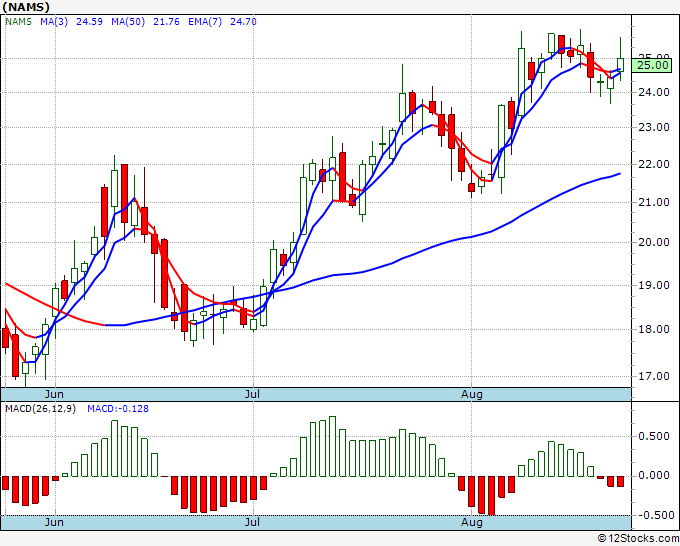Open the 12Stocks.com copyright link
Image resolution: width=680 pixels, height=546 pixels.
tap(638, 538)
